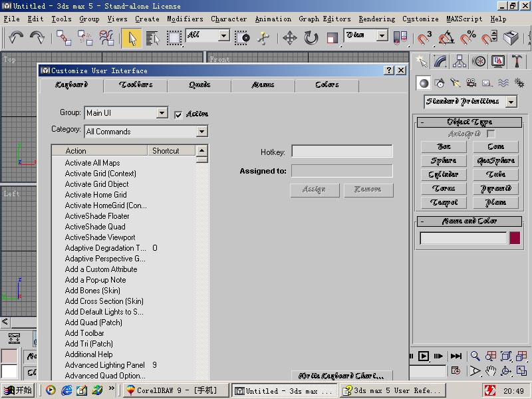Open the selection filter dropdown showing All
The image size is (532, 399).
coord(224,35)
